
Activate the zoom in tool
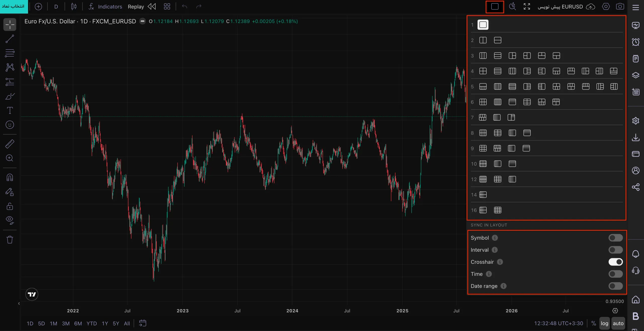coord(10,158)
